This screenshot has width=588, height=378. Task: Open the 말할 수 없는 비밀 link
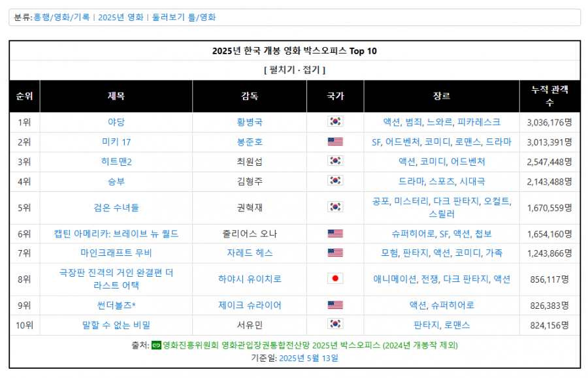(116, 325)
